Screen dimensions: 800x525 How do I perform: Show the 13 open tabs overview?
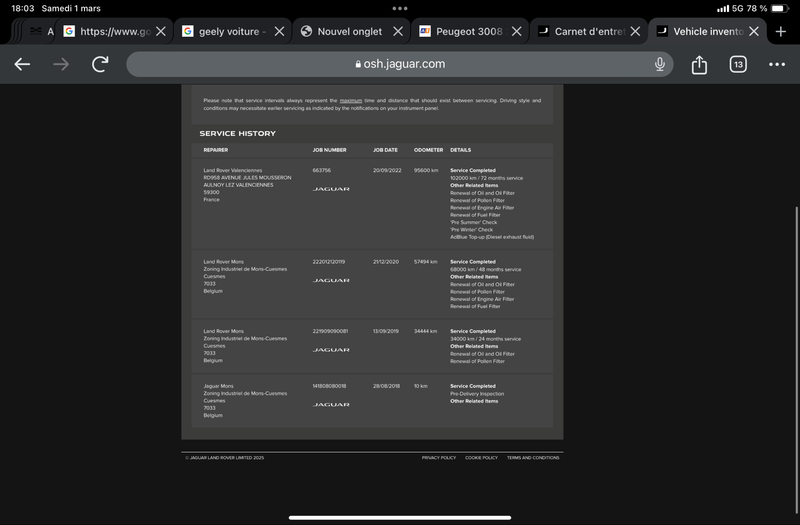pos(738,64)
